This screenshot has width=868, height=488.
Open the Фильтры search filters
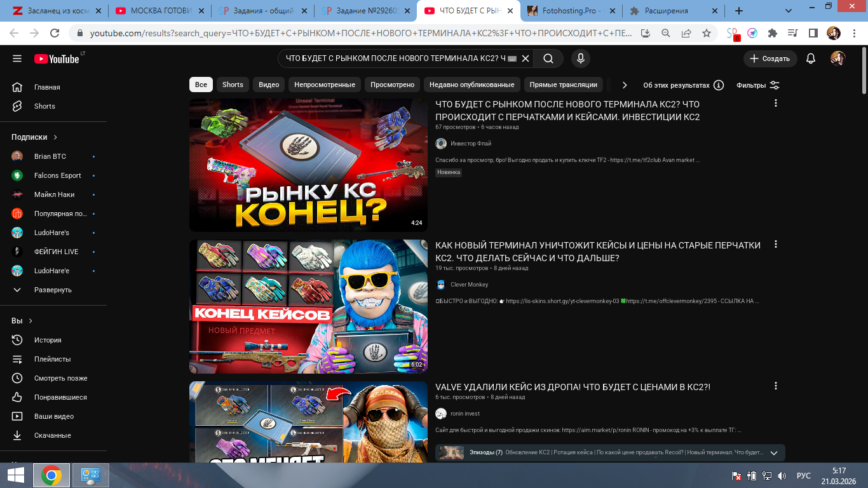(758, 85)
